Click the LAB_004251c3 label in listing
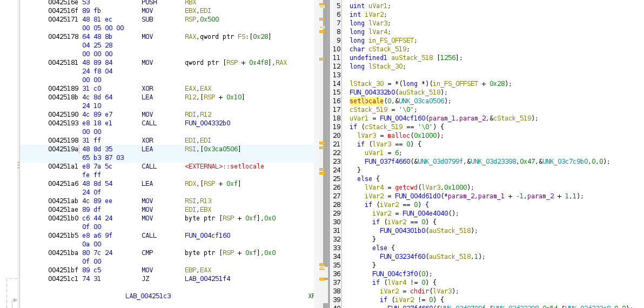Screen dimensions: 644x308 148,296
